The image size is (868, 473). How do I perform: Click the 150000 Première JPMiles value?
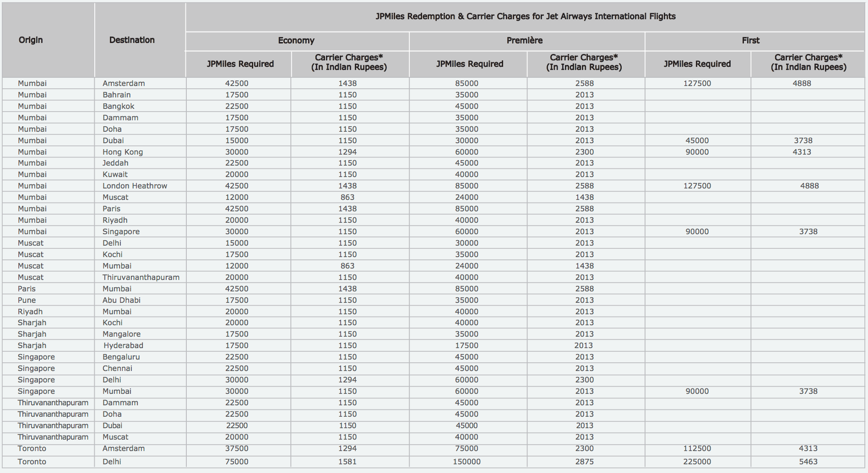click(467, 462)
